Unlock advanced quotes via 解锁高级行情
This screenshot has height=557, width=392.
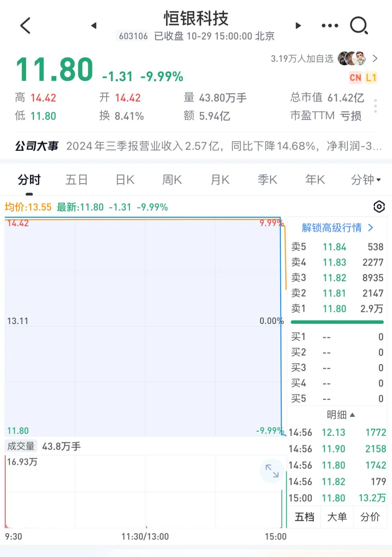pos(337,228)
